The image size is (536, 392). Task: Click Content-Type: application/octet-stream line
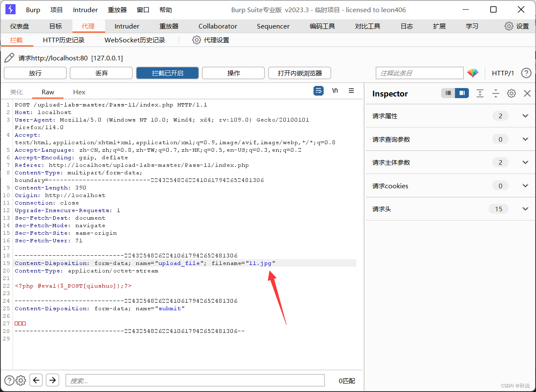coord(86,270)
